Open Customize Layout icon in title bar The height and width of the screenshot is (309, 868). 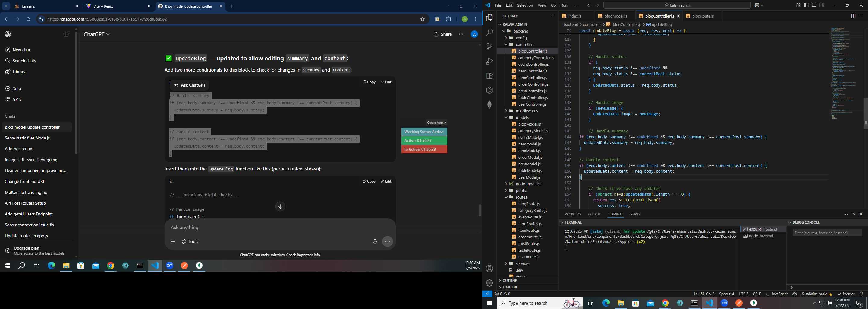pyautogui.click(x=798, y=5)
